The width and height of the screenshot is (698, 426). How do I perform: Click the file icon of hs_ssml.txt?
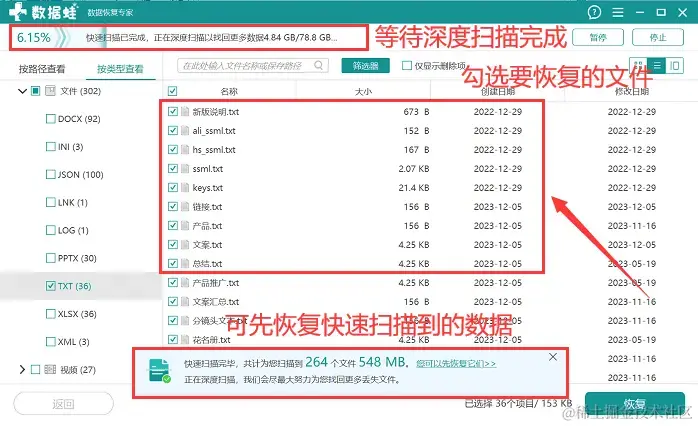[185, 150]
